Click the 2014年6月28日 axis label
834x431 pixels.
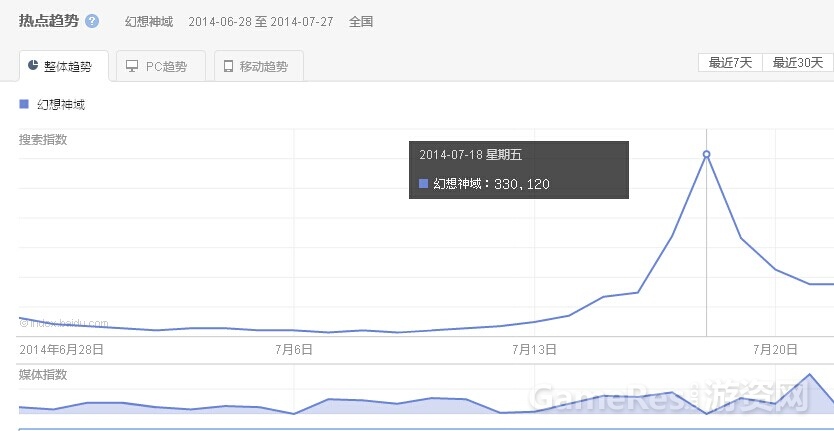(61, 350)
